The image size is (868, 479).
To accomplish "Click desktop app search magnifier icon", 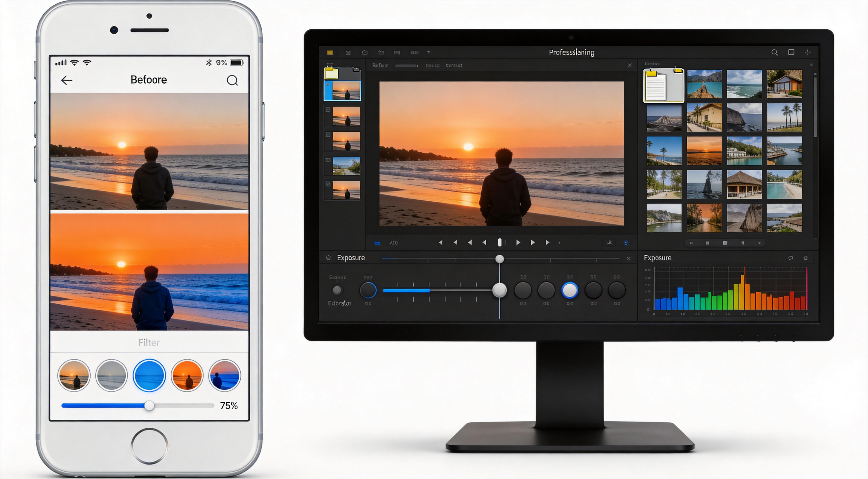I will pos(774,52).
